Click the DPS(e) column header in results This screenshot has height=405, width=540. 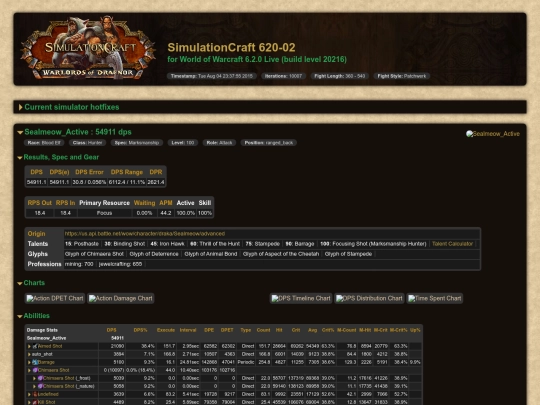point(59,172)
